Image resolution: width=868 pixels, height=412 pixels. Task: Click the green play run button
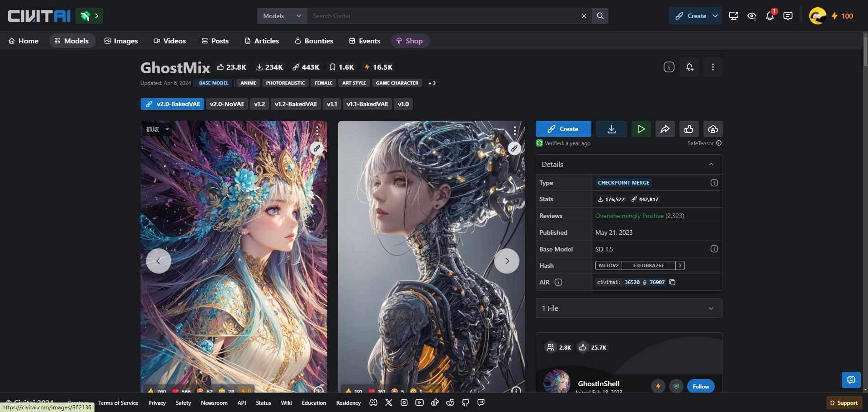pyautogui.click(x=641, y=129)
